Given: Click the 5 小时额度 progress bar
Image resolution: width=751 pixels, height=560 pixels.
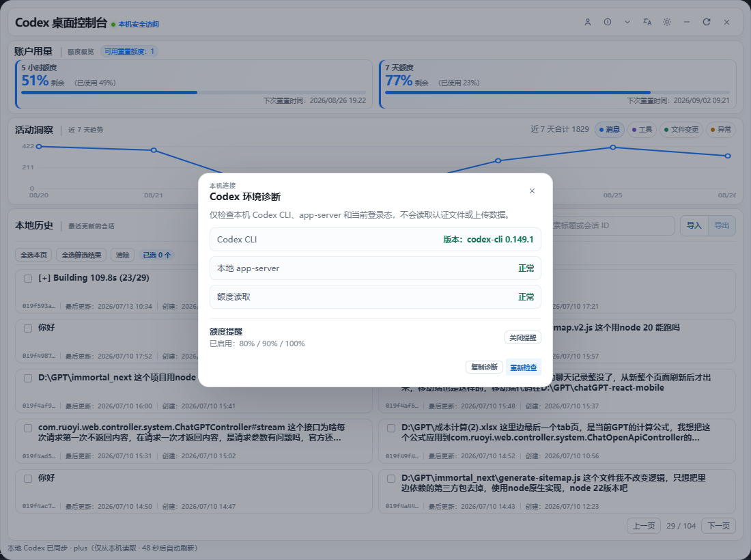Looking at the screenshot, I should coord(193,92).
